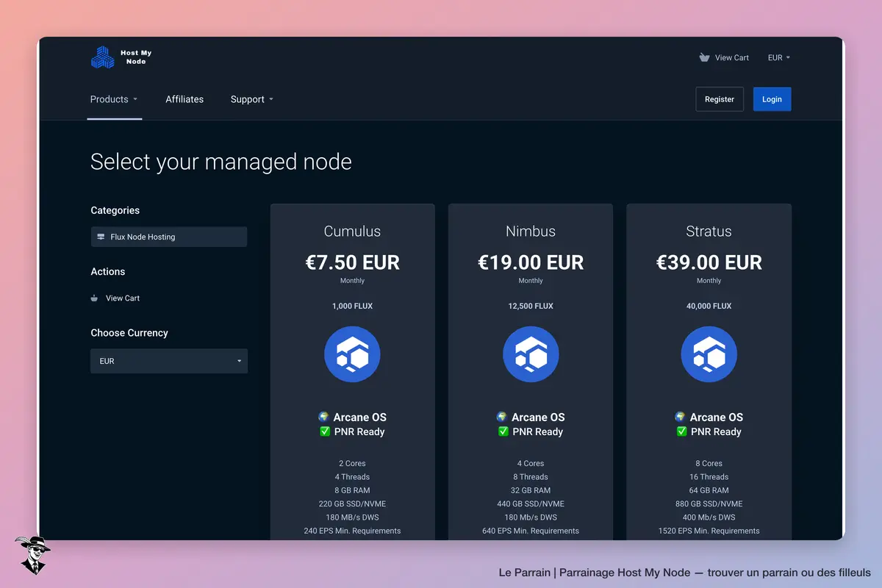The height and width of the screenshot is (588, 882).
Task: Click the Categories heading
Action: (x=115, y=210)
